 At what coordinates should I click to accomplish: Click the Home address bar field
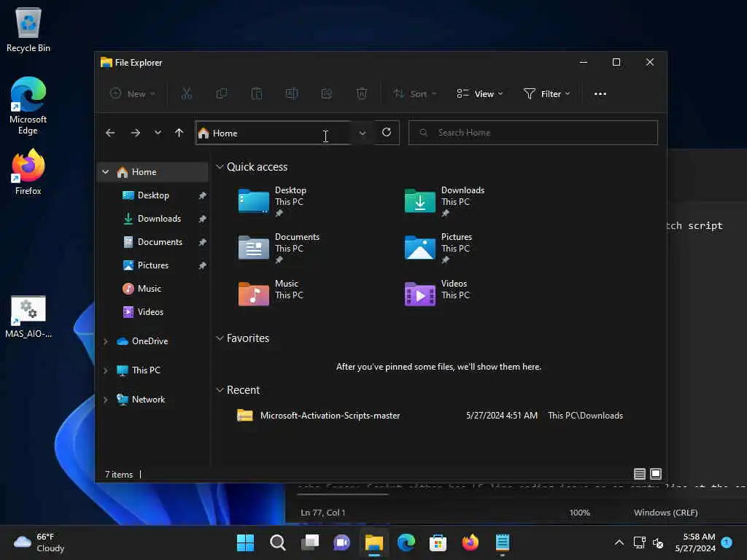click(x=274, y=133)
